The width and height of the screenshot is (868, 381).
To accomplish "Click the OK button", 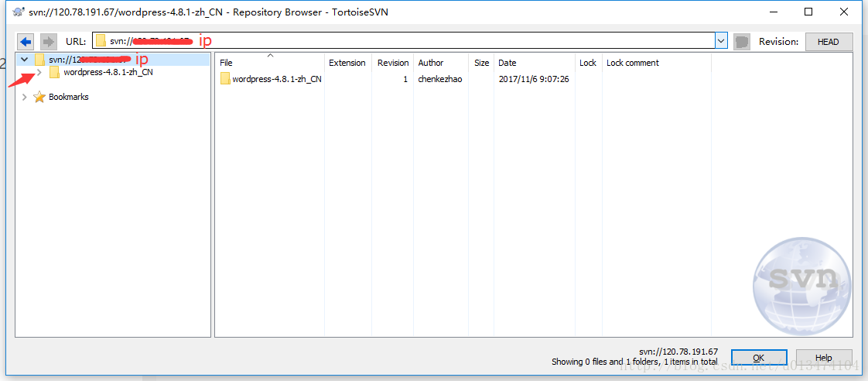I will 759,358.
